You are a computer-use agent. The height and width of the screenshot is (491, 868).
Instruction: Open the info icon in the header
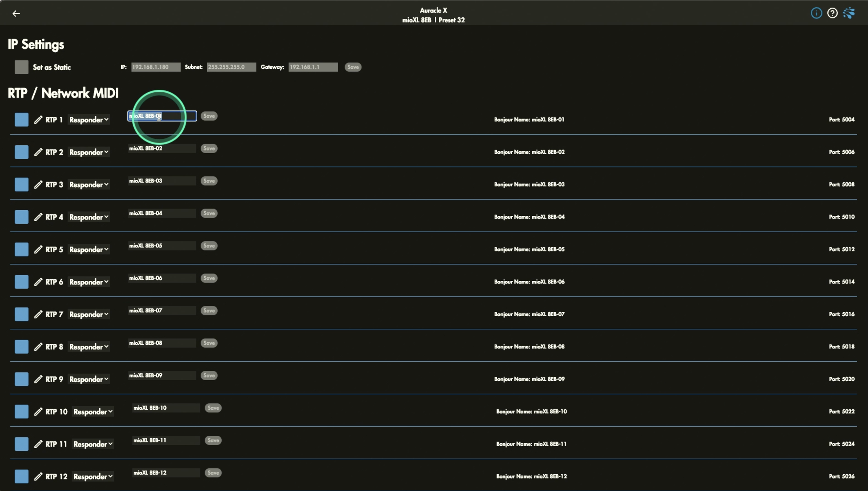[816, 13]
